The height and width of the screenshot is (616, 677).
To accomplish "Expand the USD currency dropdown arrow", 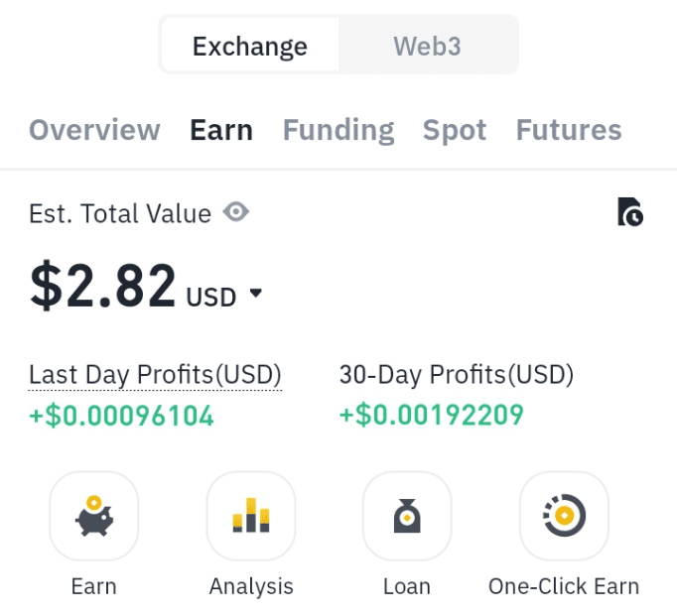I will click(256, 293).
